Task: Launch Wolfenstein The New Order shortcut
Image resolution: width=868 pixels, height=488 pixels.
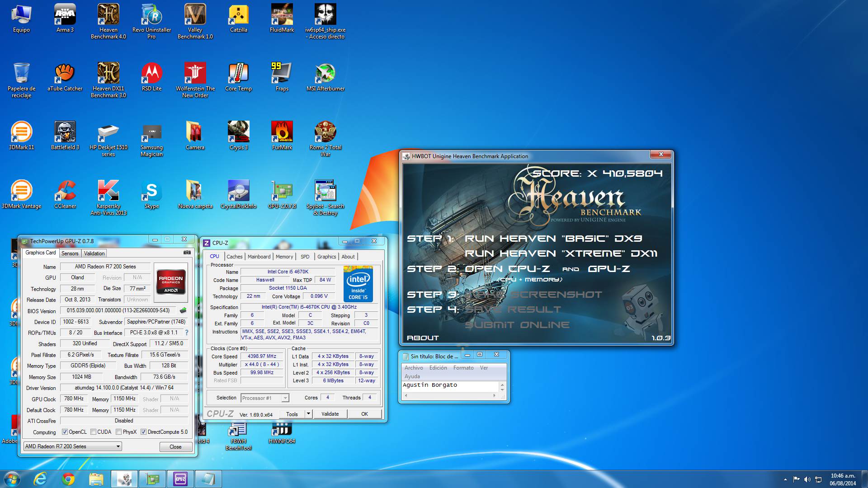Action: click(x=195, y=80)
